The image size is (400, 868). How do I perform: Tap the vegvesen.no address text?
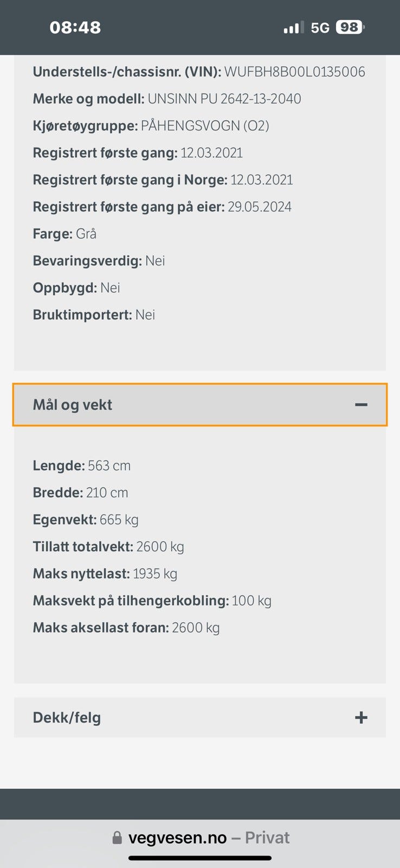[177, 838]
